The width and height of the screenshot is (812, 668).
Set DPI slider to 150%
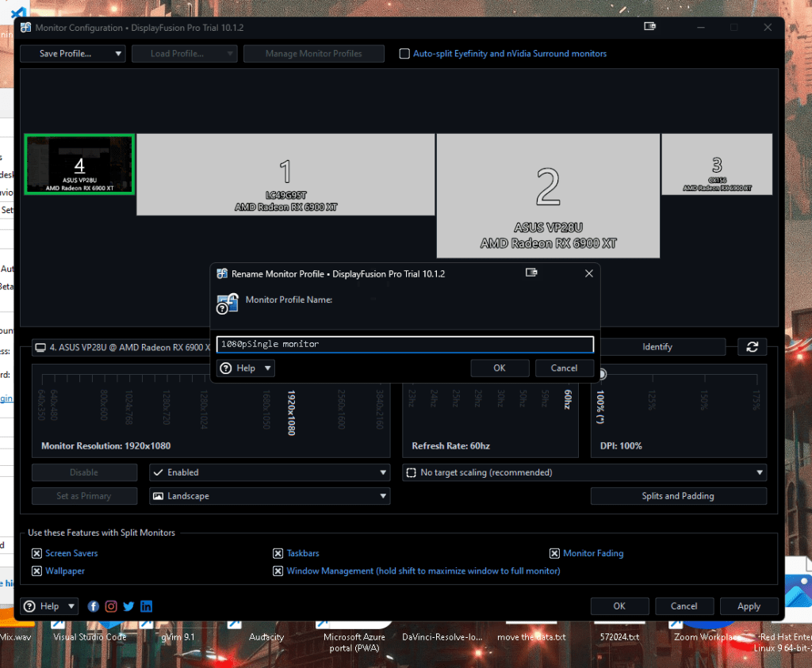(704, 400)
